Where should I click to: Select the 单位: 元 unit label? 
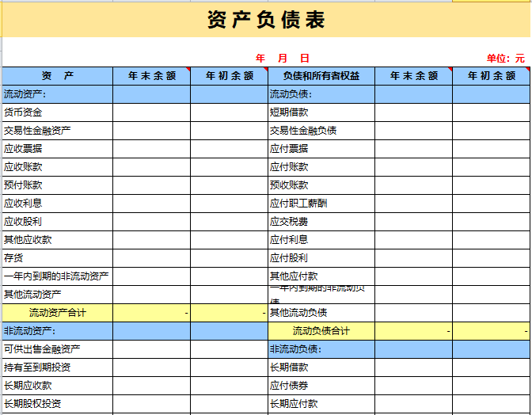[x=505, y=59]
